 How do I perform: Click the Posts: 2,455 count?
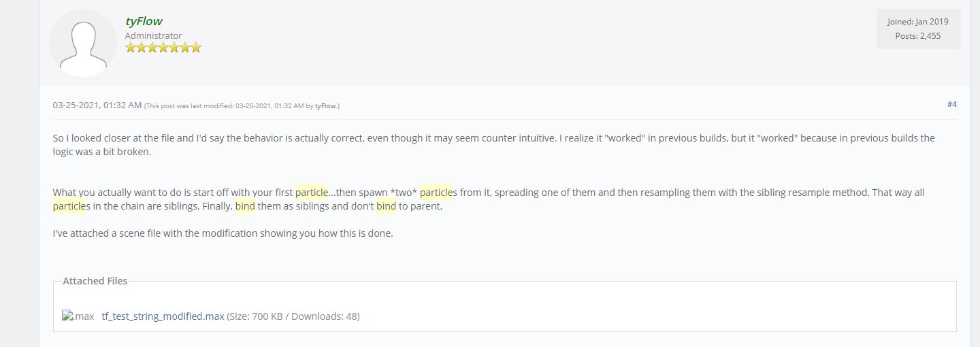(x=917, y=36)
